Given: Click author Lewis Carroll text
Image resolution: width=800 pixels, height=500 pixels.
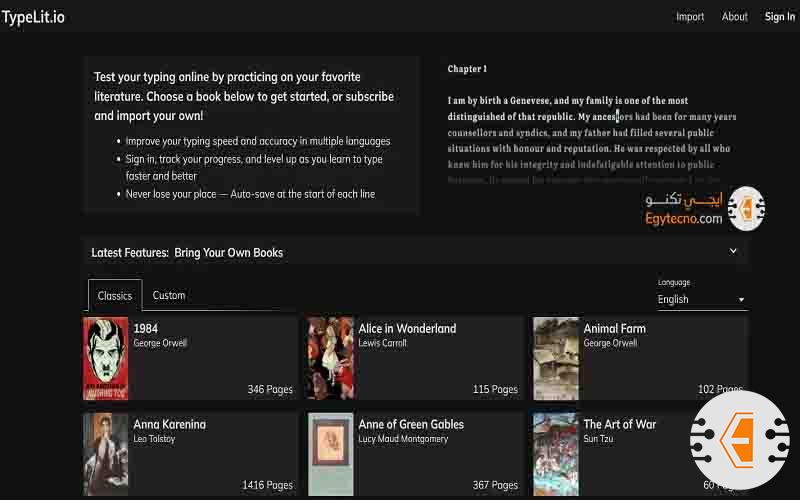Looking at the screenshot, I should (x=382, y=343).
